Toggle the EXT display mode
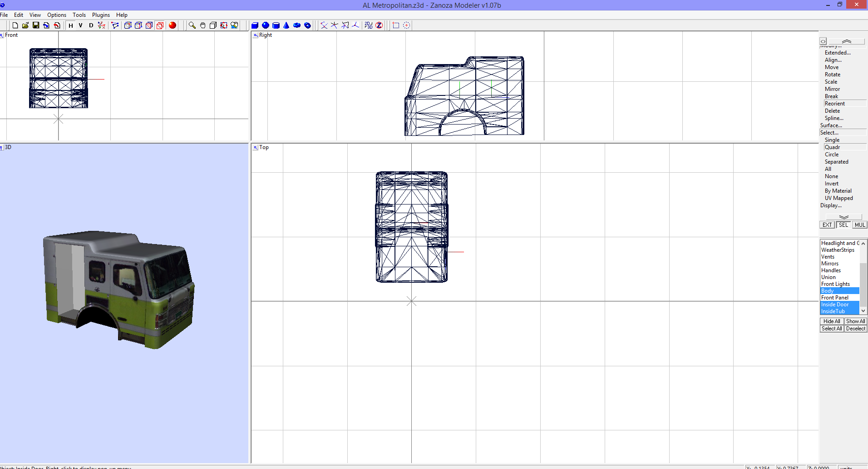 (827, 225)
